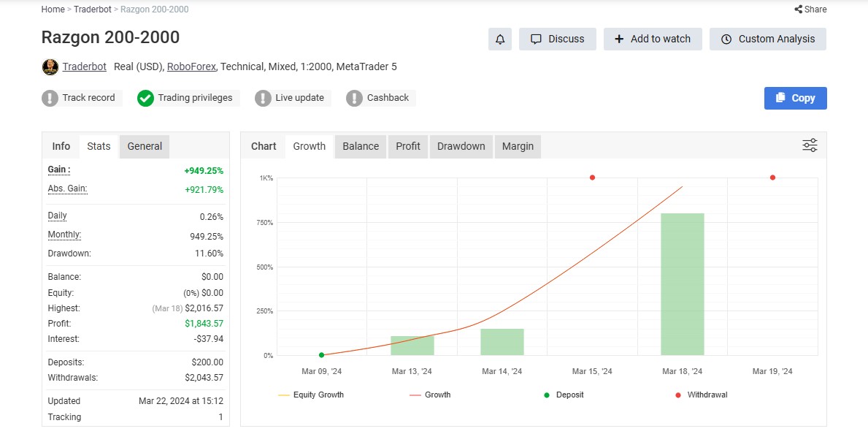Switch to the General tab
This screenshot has height=434, width=868.
[145, 146]
